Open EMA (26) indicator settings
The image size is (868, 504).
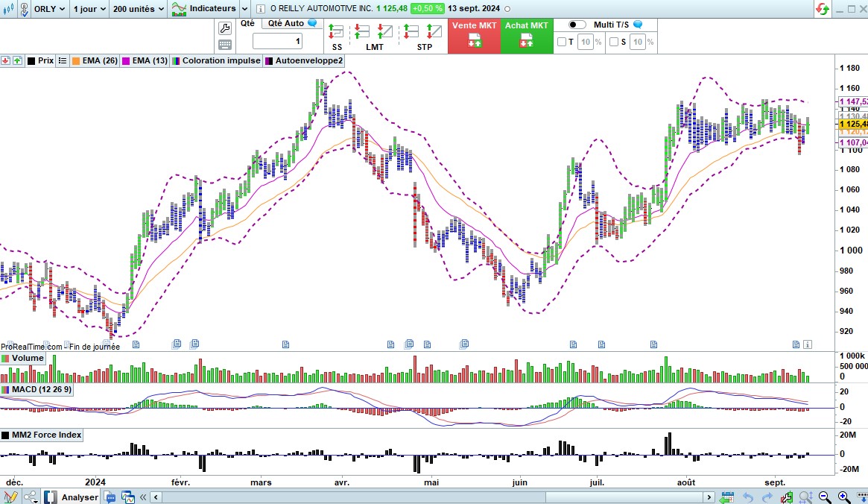(x=100, y=61)
